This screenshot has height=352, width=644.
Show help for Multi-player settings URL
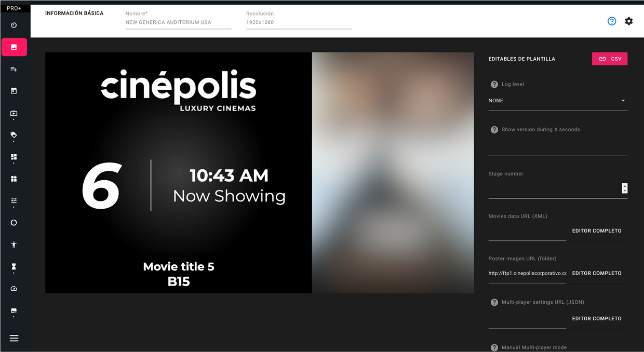coord(494,302)
